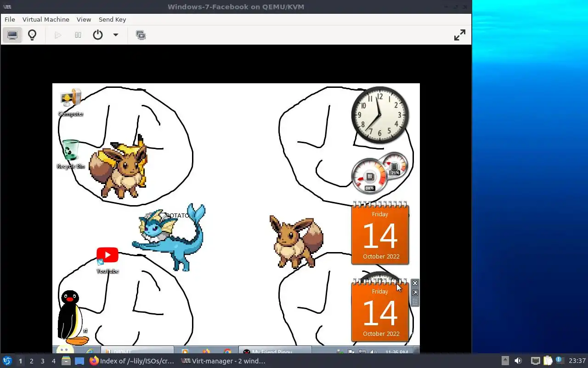Close the lower calendar gadget
Screen dimensions: 588x368
click(x=415, y=283)
